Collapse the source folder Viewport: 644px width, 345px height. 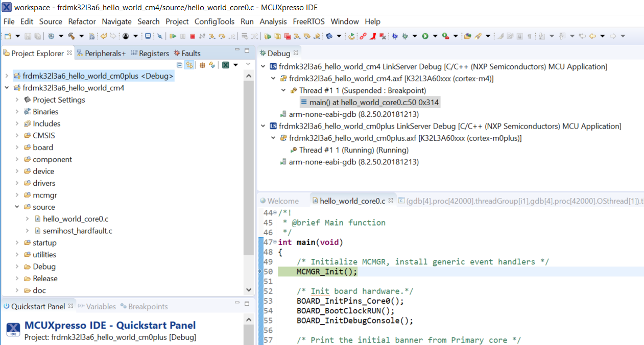click(x=17, y=207)
